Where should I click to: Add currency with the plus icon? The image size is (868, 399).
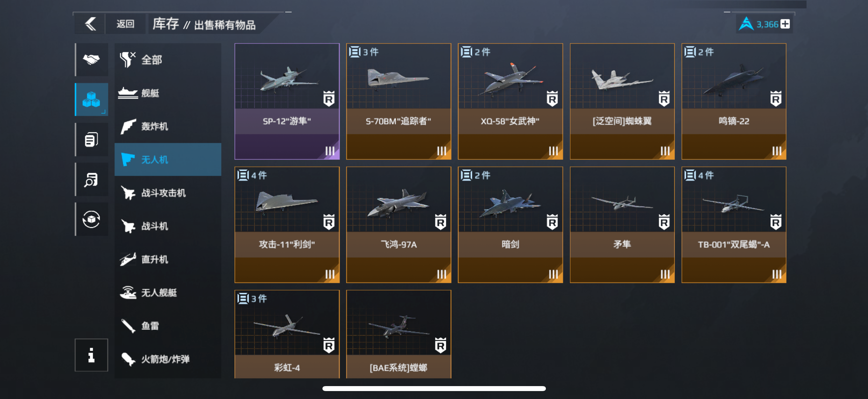point(785,24)
